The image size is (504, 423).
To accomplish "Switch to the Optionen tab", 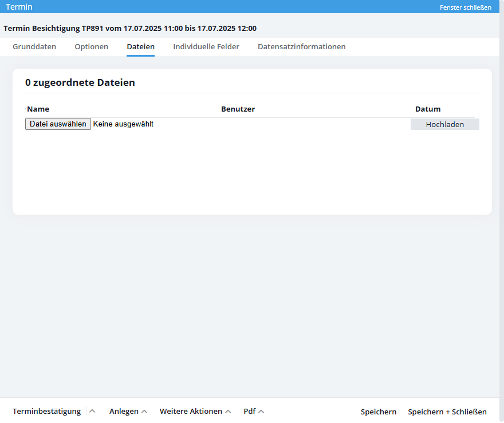I will click(91, 46).
